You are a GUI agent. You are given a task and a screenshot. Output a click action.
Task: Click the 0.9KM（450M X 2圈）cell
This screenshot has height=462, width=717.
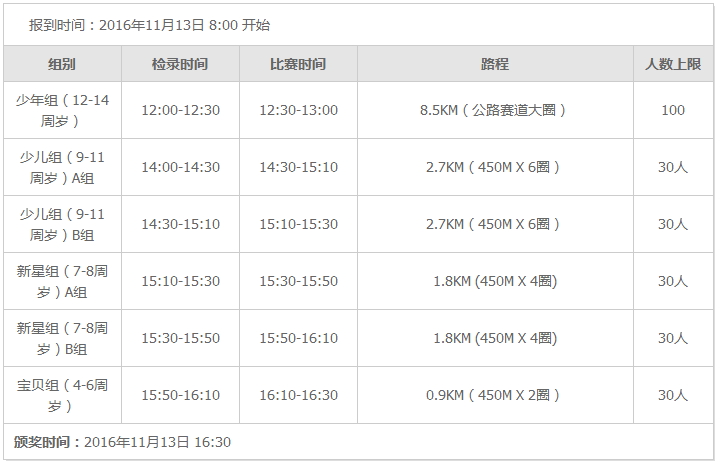tap(495, 395)
